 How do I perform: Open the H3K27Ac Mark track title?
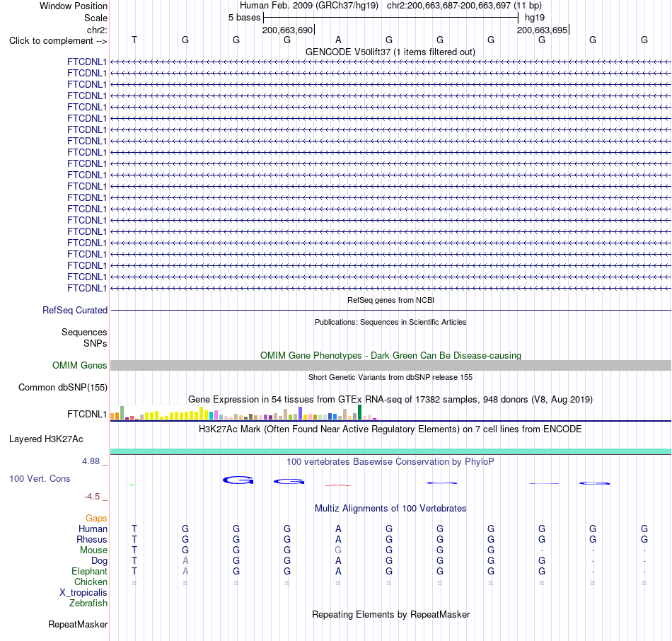point(390,429)
